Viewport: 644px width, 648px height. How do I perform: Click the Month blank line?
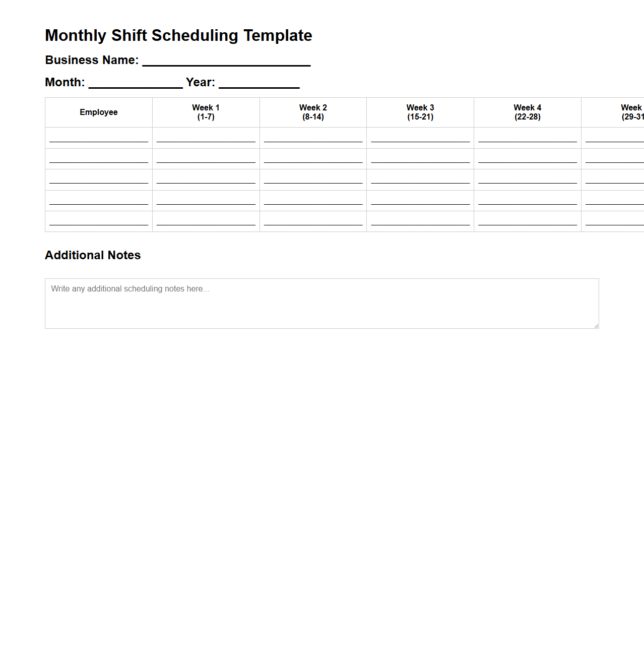tap(135, 84)
